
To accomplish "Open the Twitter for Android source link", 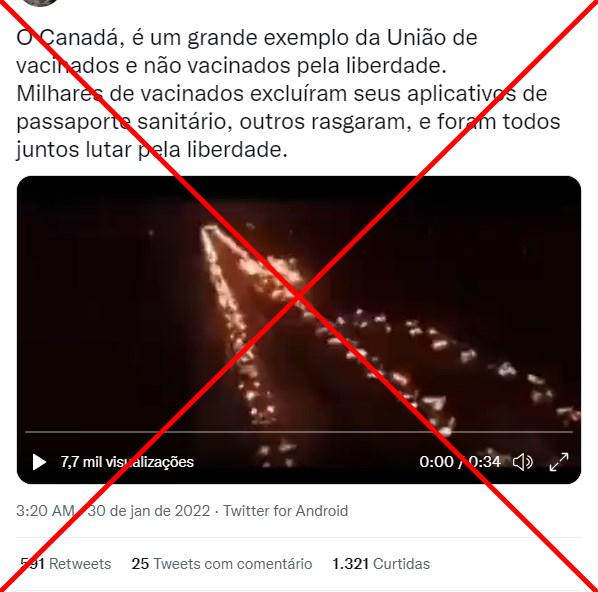I will (285, 511).
